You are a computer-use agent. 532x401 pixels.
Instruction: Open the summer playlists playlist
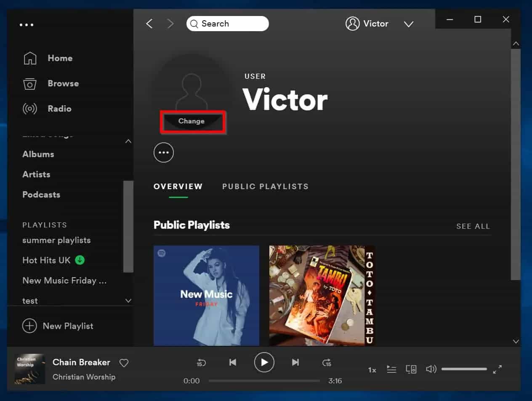[x=56, y=240]
